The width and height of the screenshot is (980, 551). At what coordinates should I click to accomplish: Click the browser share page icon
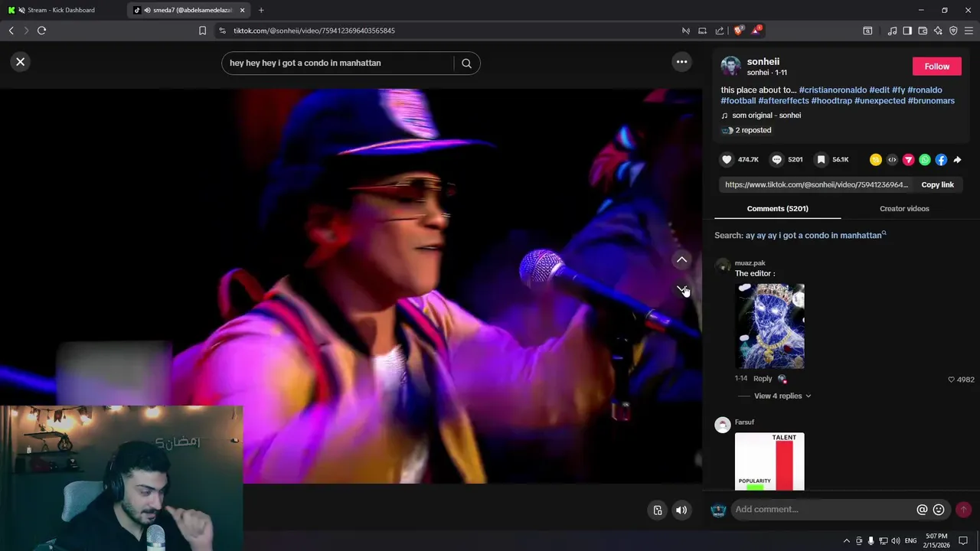point(720,31)
